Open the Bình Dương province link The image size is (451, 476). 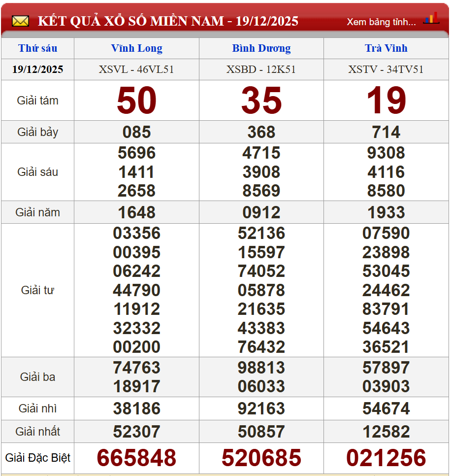pos(261,48)
